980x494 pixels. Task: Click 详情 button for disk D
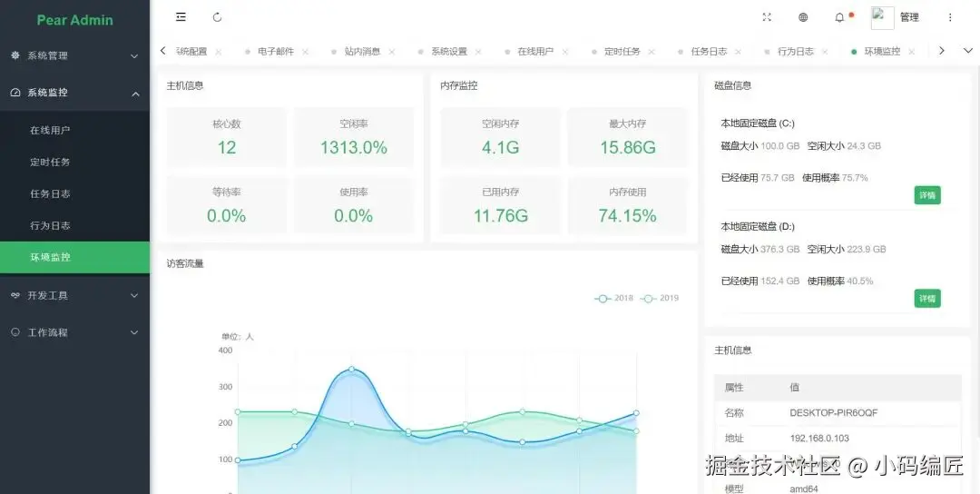click(927, 298)
